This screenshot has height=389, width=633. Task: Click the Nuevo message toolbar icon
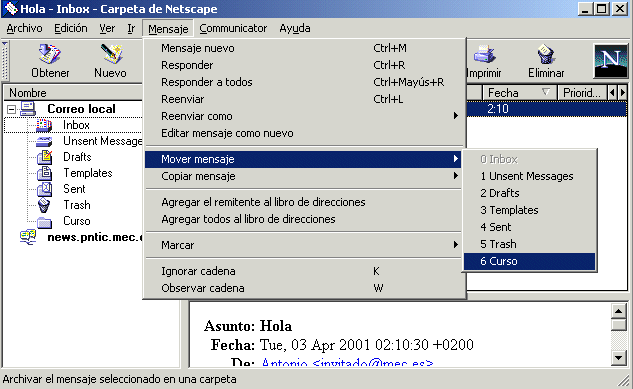pyautogui.click(x=111, y=54)
